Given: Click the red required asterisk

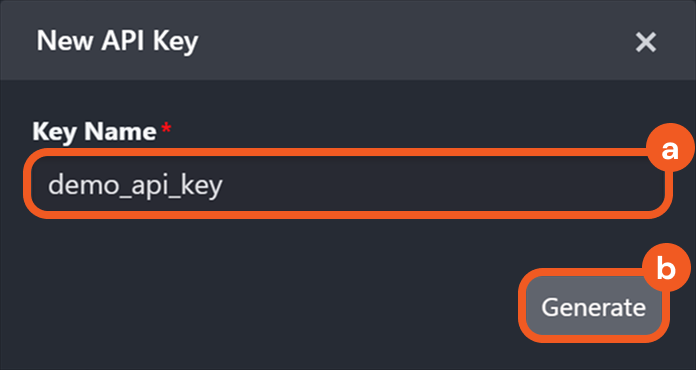Looking at the screenshot, I should (166, 129).
